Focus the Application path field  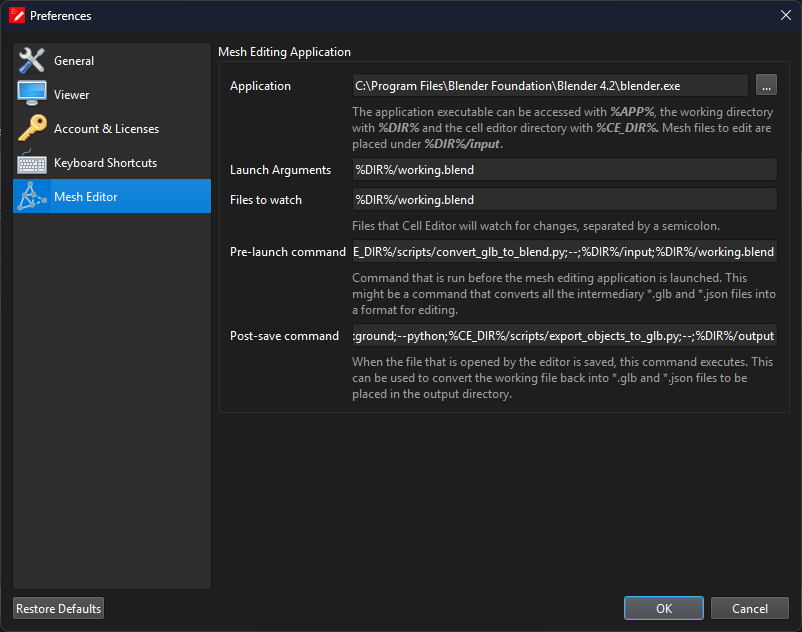pos(550,85)
